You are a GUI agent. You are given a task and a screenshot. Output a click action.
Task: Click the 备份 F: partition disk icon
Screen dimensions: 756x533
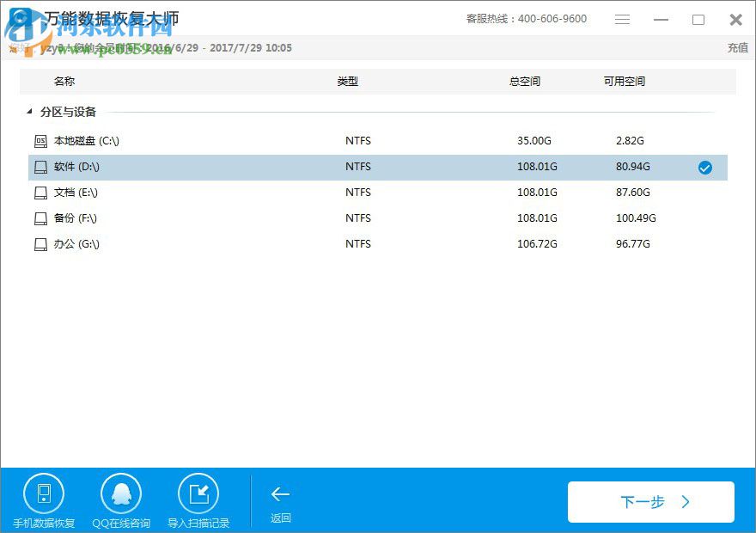40,218
